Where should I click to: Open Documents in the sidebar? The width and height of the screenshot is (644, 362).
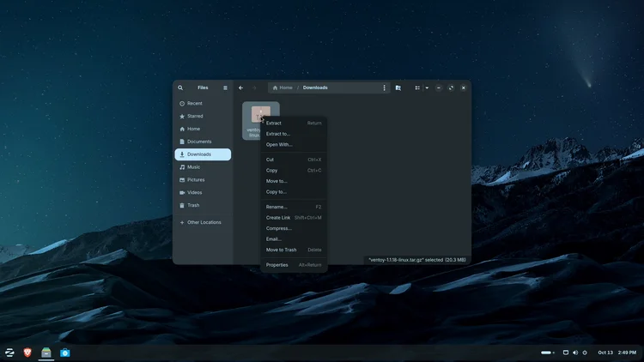pos(203,142)
